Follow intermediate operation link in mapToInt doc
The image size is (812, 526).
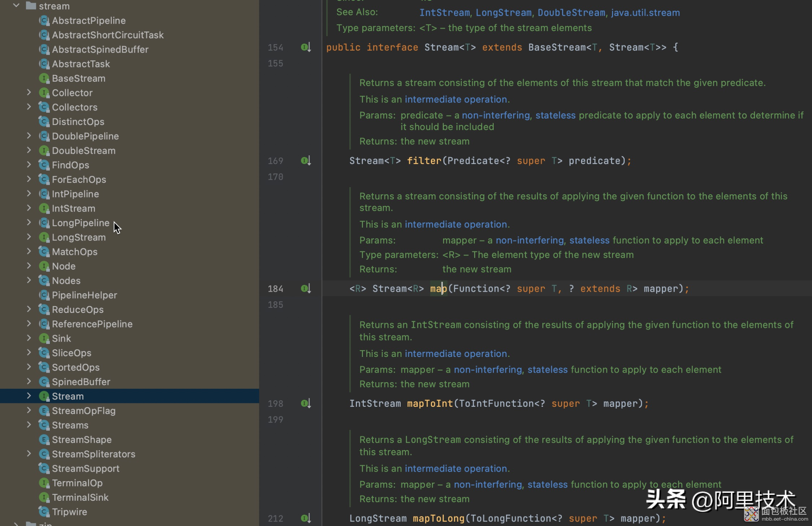[x=456, y=353]
